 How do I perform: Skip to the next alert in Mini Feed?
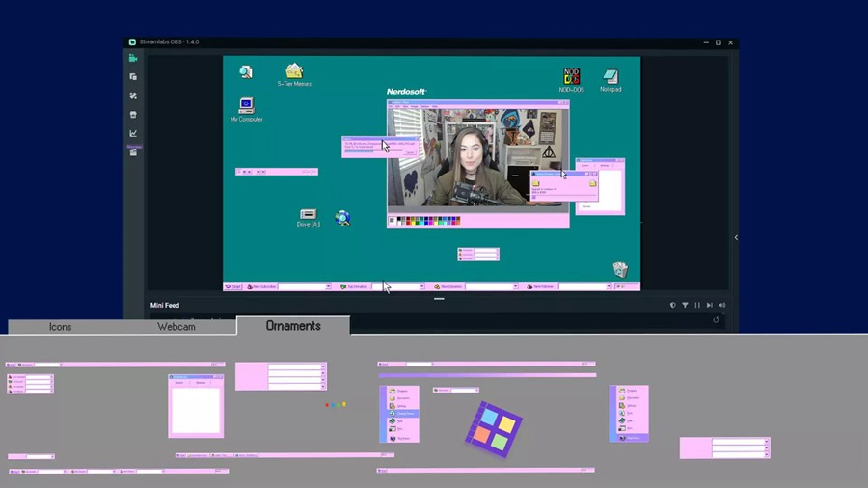point(709,305)
